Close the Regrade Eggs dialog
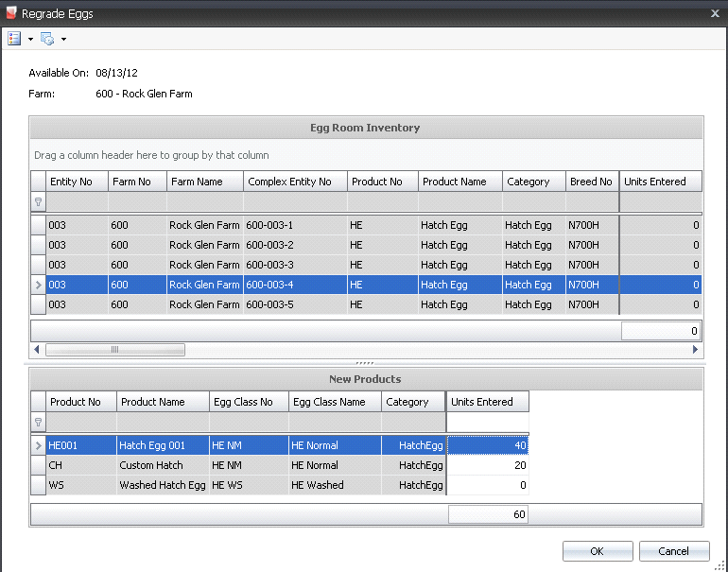 [715, 13]
